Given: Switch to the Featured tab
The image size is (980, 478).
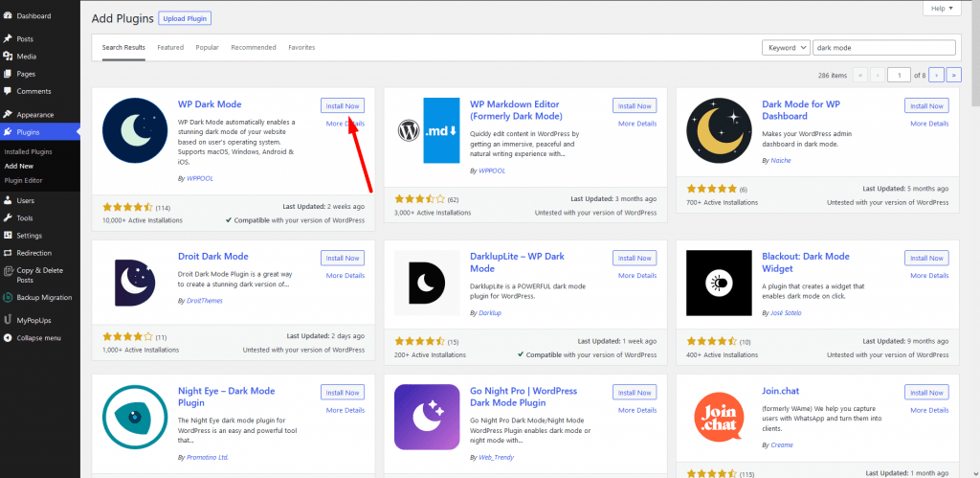Looking at the screenshot, I should 170,48.
